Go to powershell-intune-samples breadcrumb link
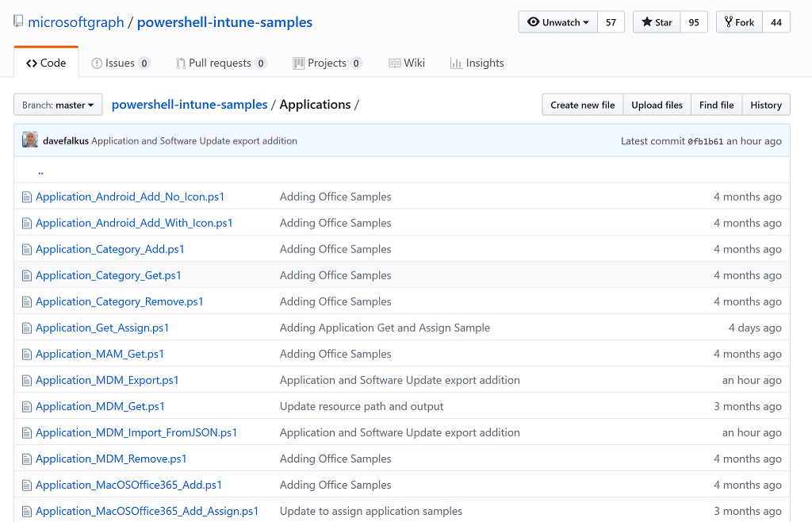This screenshot has width=812, height=522. [x=190, y=105]
